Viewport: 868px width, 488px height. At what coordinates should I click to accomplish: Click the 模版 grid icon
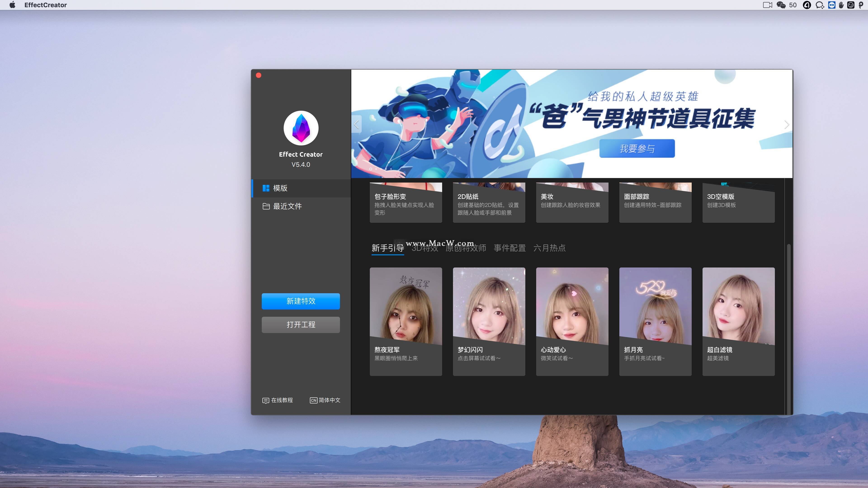click(x=266, y=188)
